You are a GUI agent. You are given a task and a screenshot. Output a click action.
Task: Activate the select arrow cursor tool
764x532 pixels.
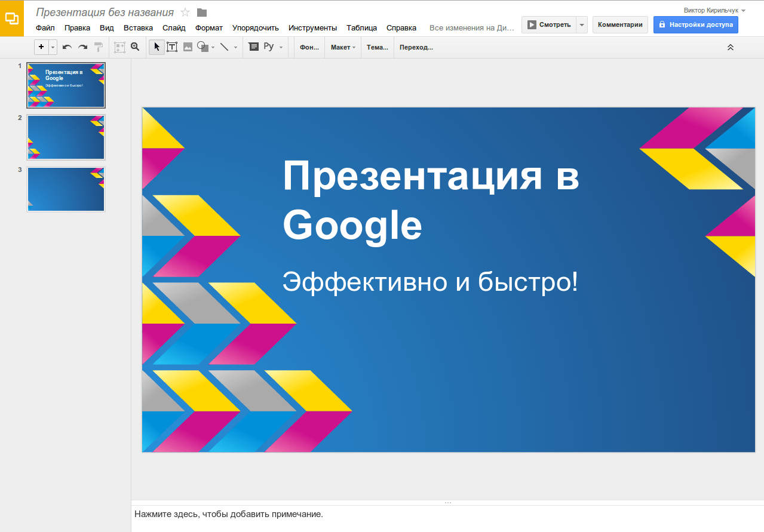point(157,47)
